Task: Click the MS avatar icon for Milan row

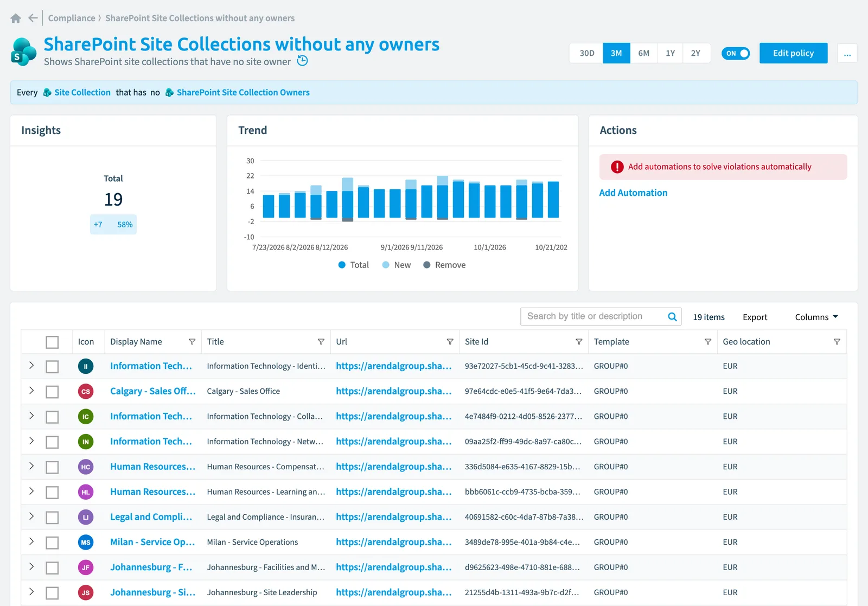Action: (x=86, y=542)
